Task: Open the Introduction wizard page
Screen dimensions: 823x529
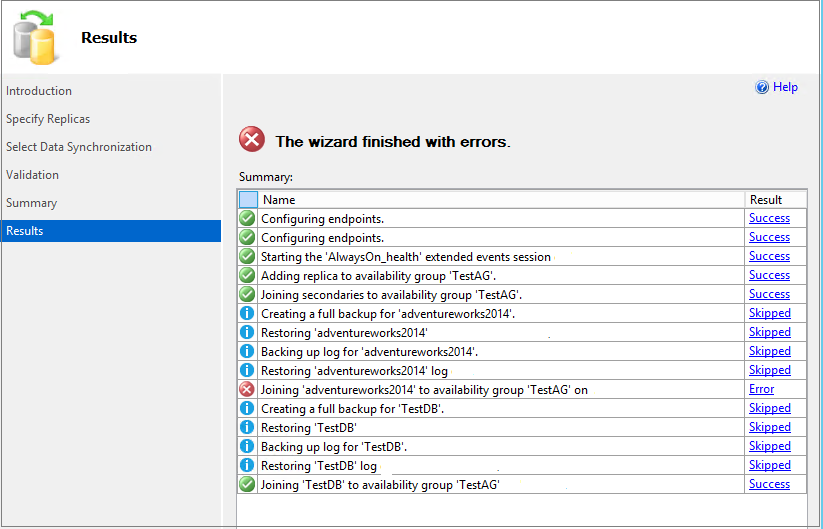Action: coord(39,91)
